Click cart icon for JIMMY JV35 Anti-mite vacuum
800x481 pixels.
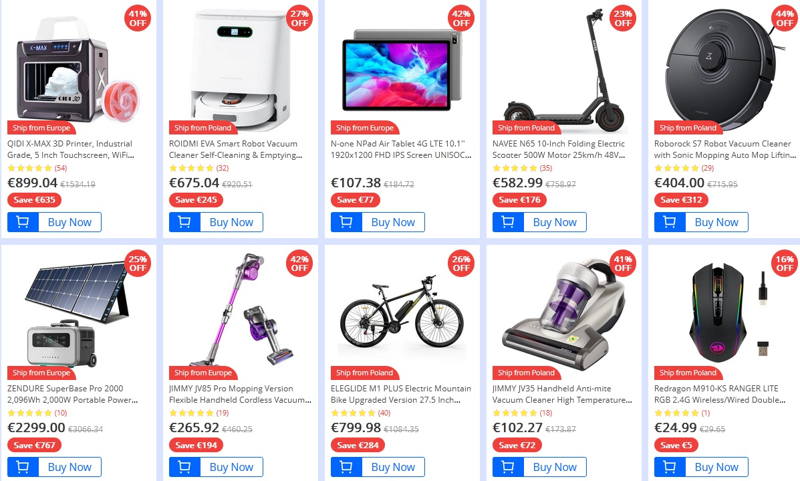click(x=508, y=467)
